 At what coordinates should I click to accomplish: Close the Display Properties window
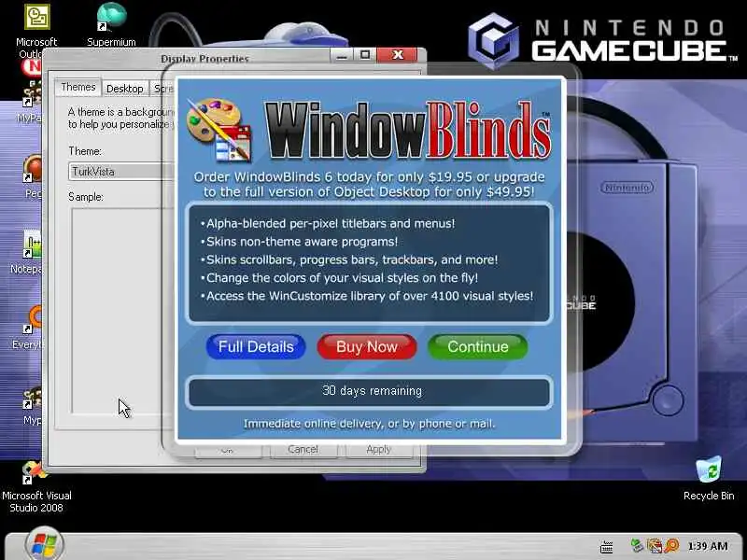[398, 55]
